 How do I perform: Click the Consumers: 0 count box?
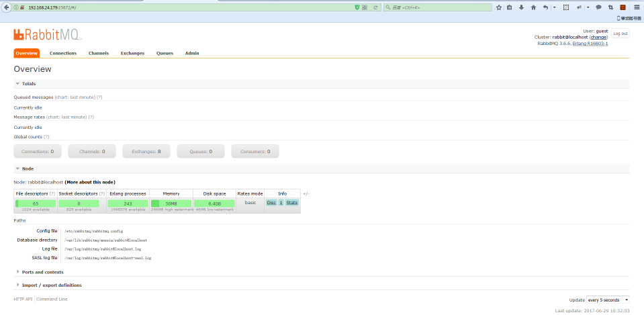[x=255, y=151]
